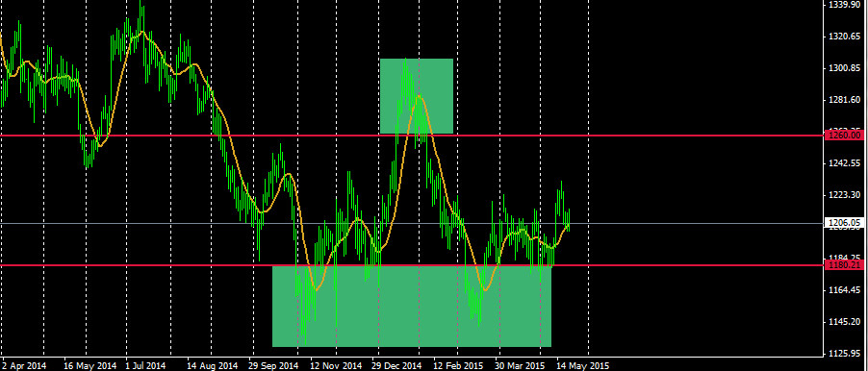Click the 12 Nov 2014 date label
Viewport: 868px width, 371px height.
pos(337,366)
